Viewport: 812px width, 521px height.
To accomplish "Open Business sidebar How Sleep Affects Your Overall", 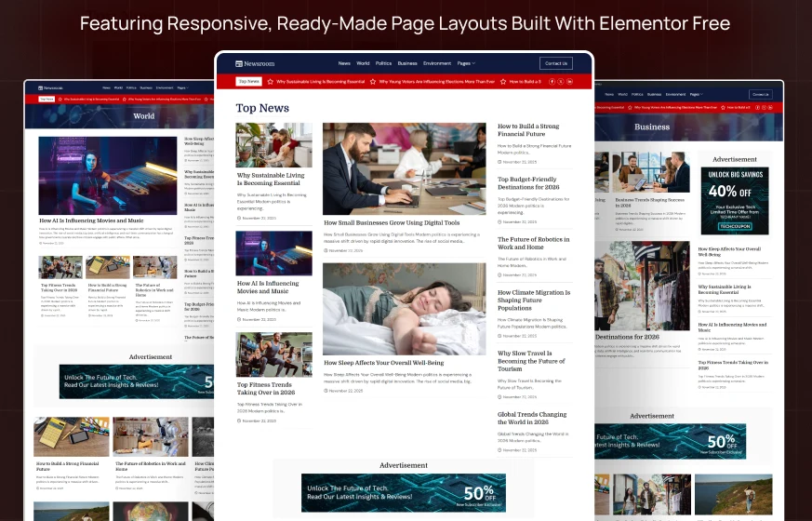I will pos(729,252).
